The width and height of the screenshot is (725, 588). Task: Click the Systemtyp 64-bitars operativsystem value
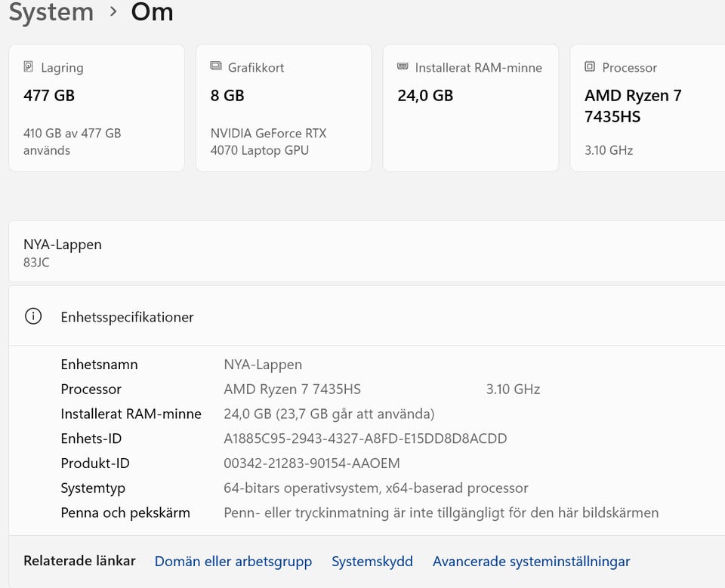click(375, 488)
